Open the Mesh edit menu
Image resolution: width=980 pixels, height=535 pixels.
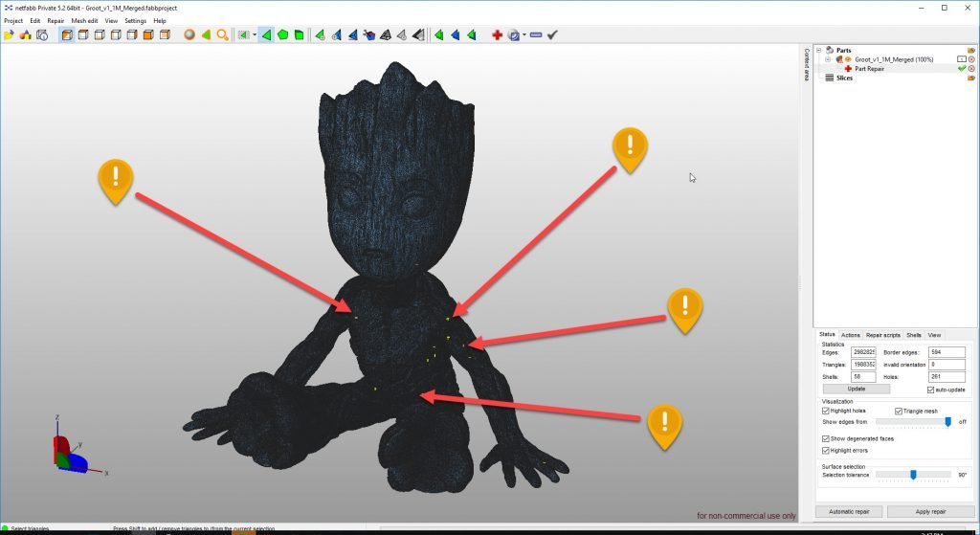point(84,20)
